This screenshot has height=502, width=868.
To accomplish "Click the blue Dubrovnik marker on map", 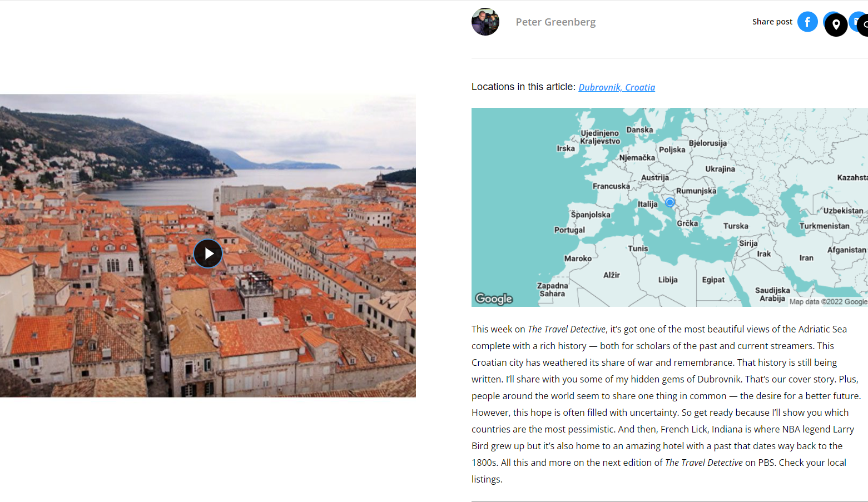I will tap(670, 202).
